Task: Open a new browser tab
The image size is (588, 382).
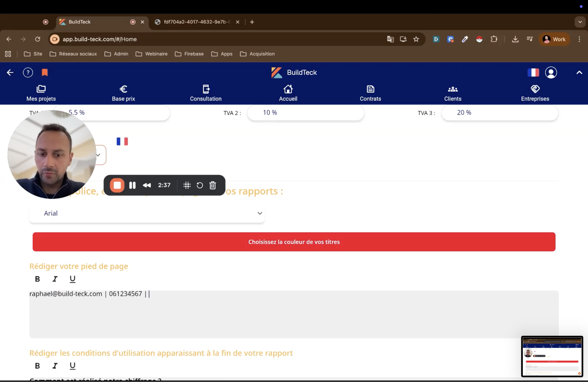Action: [252, 22]
